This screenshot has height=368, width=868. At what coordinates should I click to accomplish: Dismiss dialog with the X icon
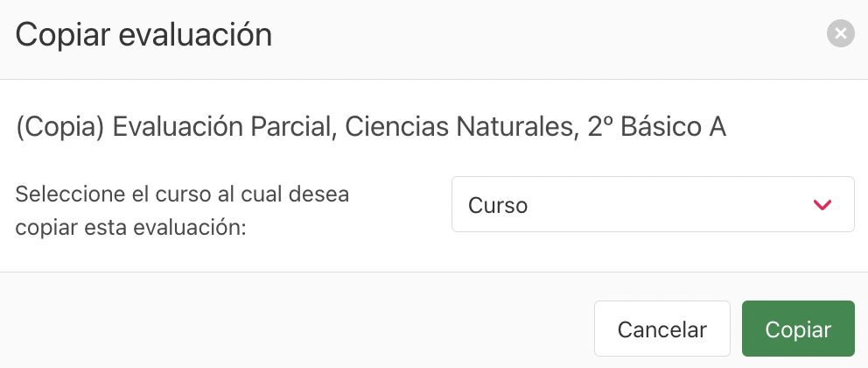tap(840, 33)
